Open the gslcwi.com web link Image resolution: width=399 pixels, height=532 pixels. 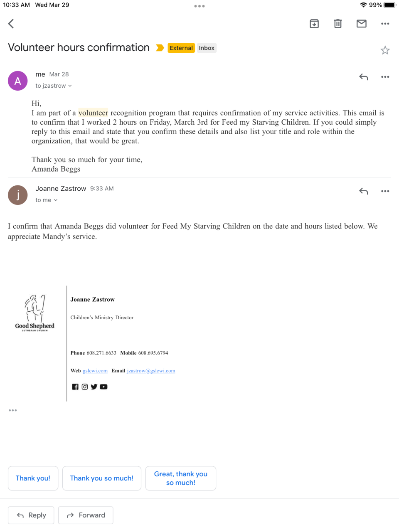click(x=95, y=371)
